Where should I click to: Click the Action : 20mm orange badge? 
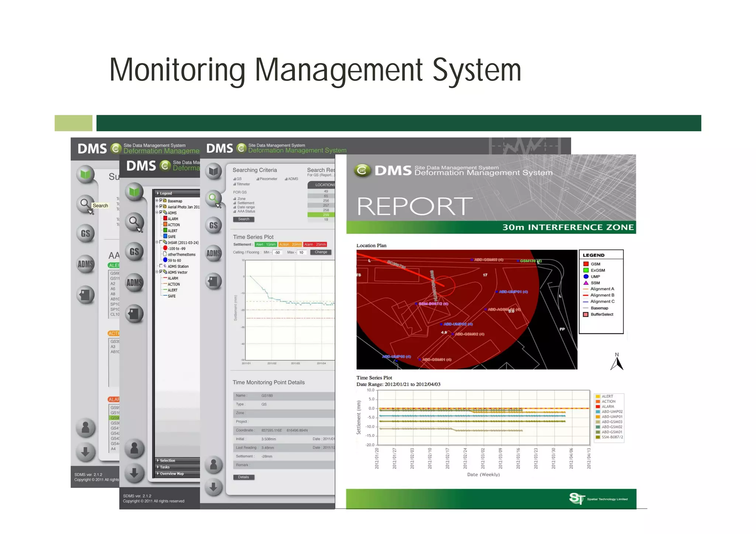(x=290, y=244)
